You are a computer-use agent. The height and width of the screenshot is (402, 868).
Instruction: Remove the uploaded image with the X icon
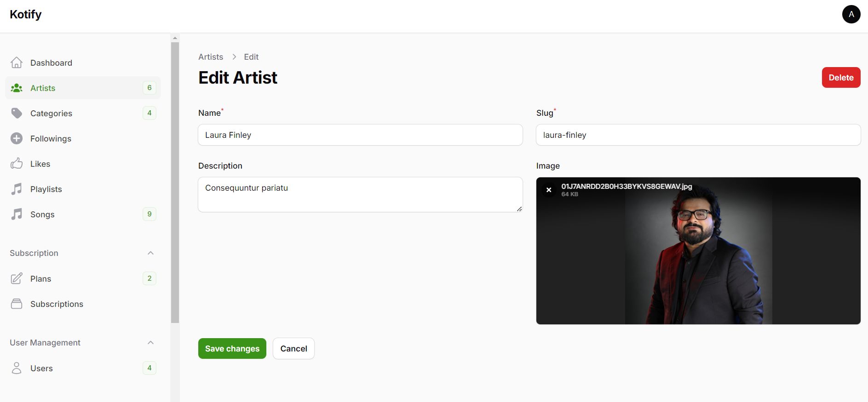[549, 190]
